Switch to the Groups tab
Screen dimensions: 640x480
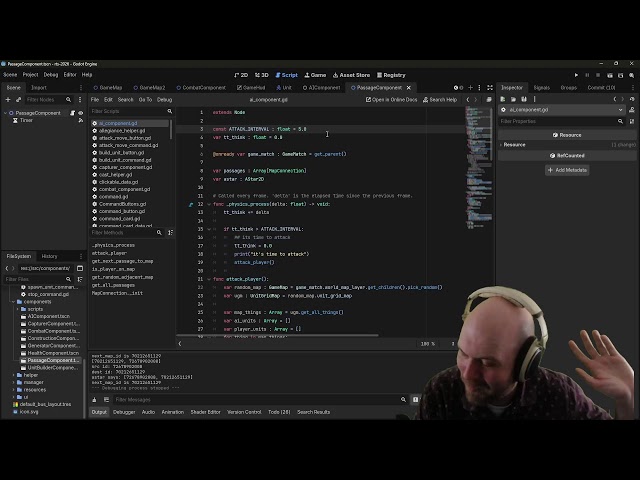pyautogui.click(x=569, y=88)
